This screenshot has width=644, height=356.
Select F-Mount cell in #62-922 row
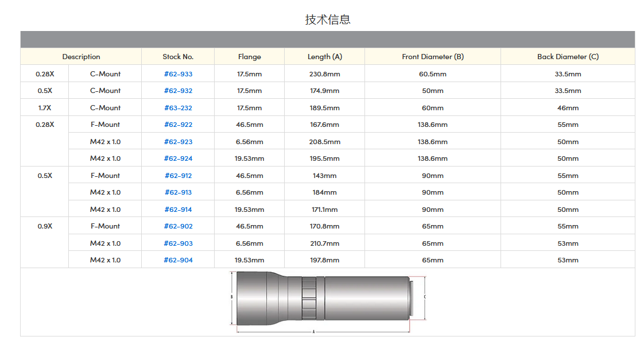tap(105, 125)
